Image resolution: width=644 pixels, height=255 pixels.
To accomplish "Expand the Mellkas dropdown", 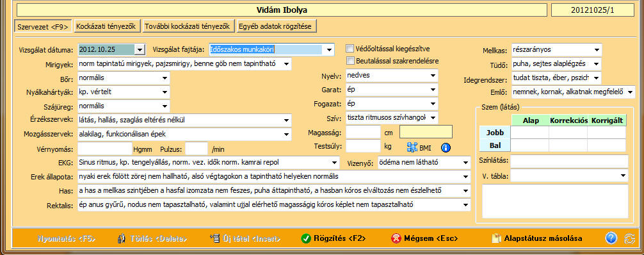I will click(x=597, y=50).
